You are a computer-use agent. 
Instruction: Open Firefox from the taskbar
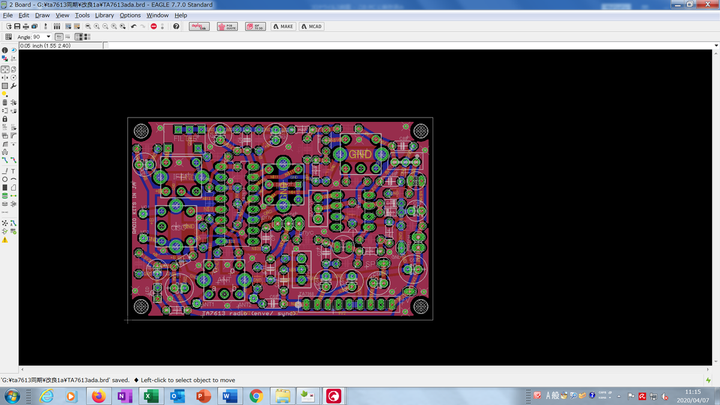click(98, 397)
